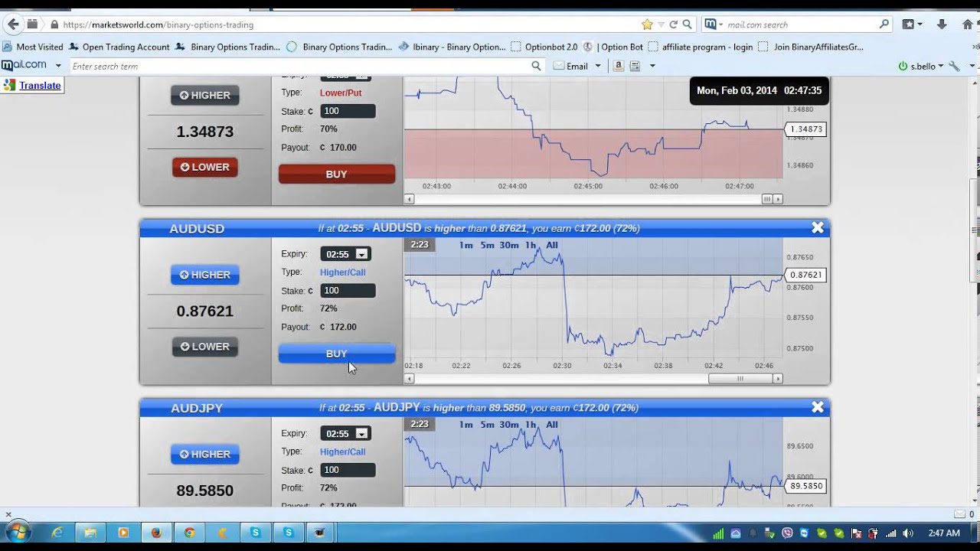Click the Email envelope toolbar button
Screen dimensions: 980x551
point(570,66)
